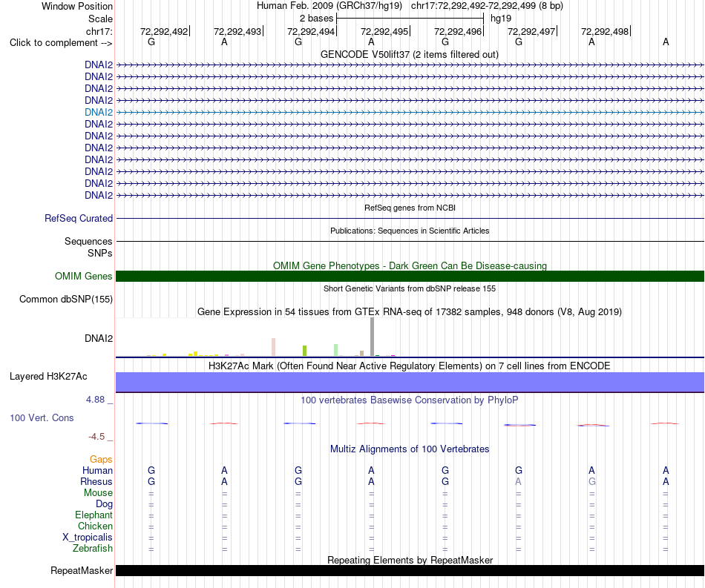Click the faded Rhesus G base mismatch
This screenshot has height=588, width=705.
[591, 481]
